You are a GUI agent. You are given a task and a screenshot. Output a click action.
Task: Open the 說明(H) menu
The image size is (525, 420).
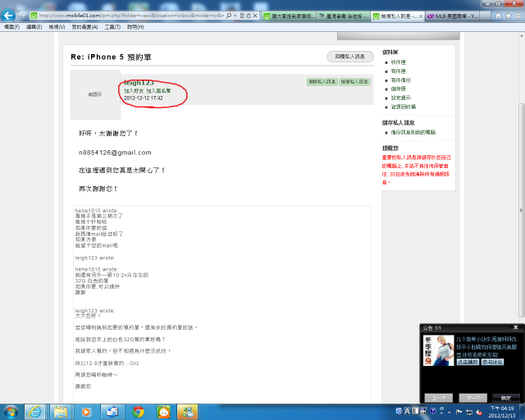pos(135,27)
